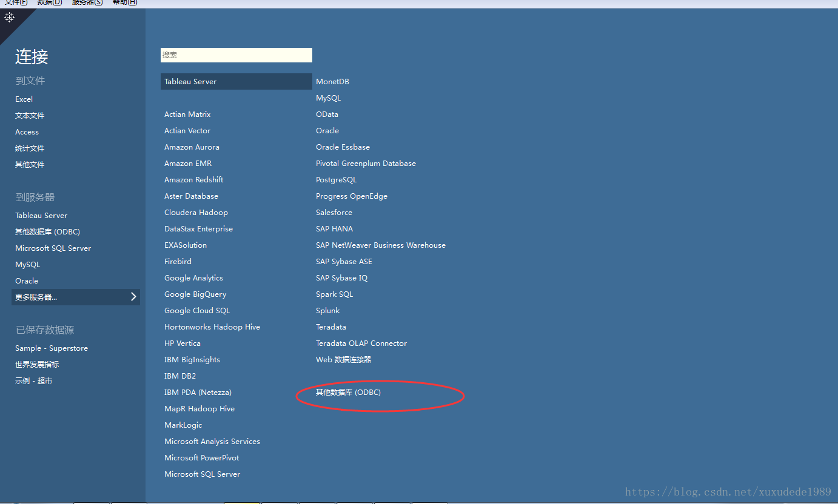Choose SAP NetWeaver Business Warehouse

[x=381, y=245]
